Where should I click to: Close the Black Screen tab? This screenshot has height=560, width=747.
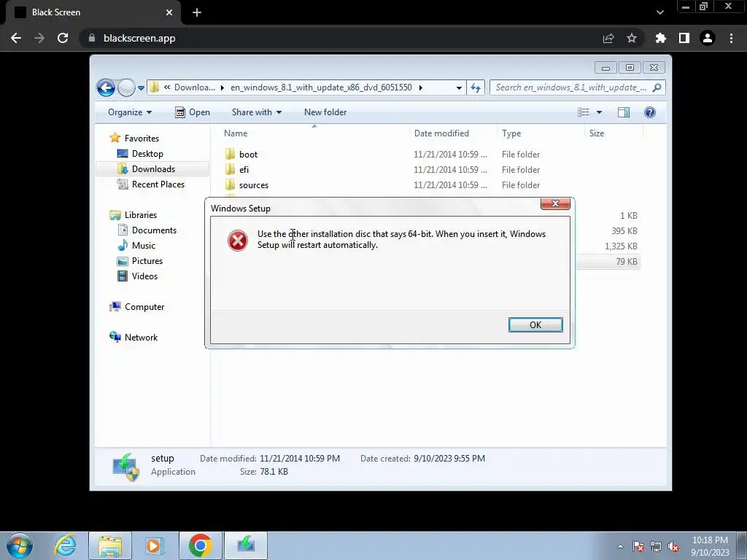click(x=169, y=12)
